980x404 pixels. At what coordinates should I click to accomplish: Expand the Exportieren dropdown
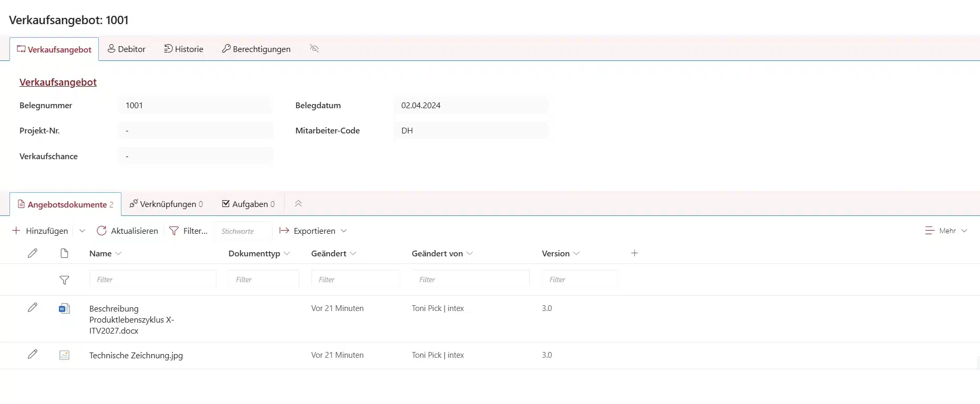pos(313,231)
